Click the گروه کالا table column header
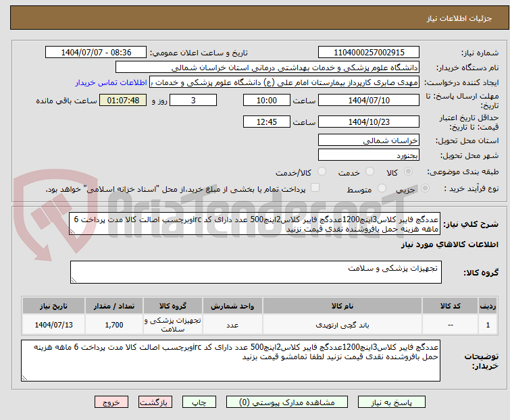This screenshot has width=510, height=420. [173, 306]
